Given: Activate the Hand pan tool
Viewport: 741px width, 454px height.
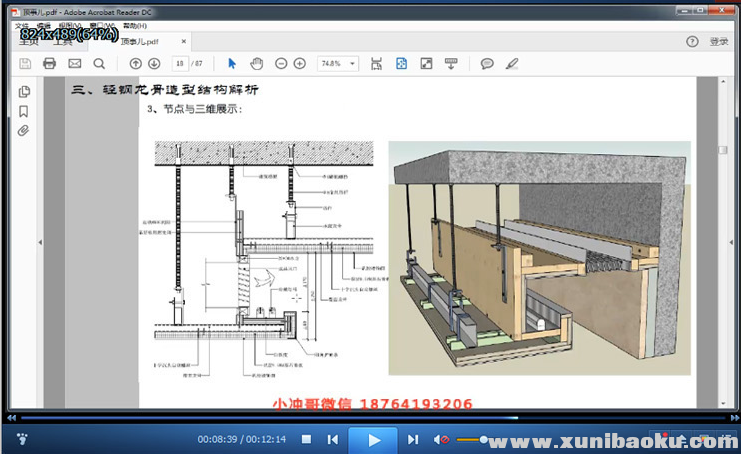Looking at the screenshot, I should (256, 63).
